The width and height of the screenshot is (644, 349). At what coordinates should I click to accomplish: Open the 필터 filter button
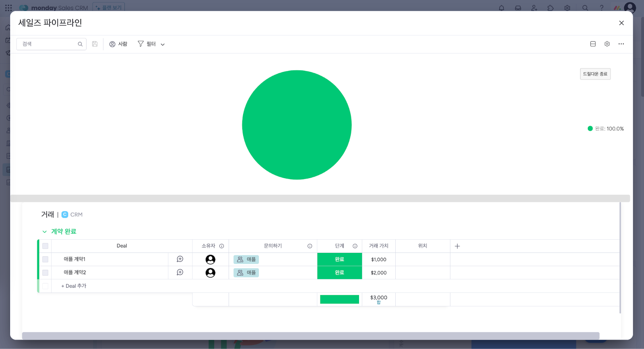point(147,44)
